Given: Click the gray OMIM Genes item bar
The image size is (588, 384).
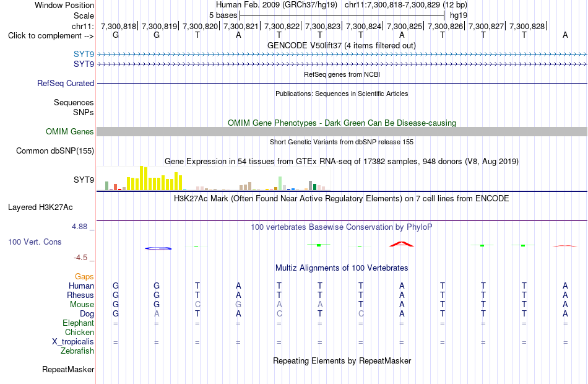Looking at the screenshot, I should 342,131.
